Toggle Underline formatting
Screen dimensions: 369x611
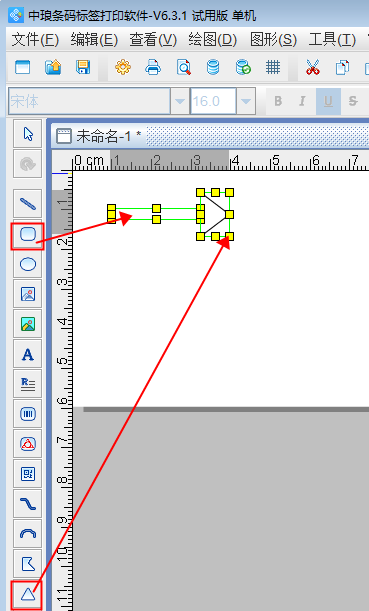click(x=328, y=101)
